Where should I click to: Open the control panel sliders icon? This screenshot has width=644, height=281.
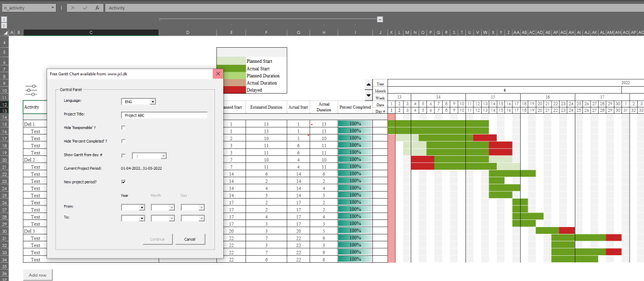(x=31, y=91)
